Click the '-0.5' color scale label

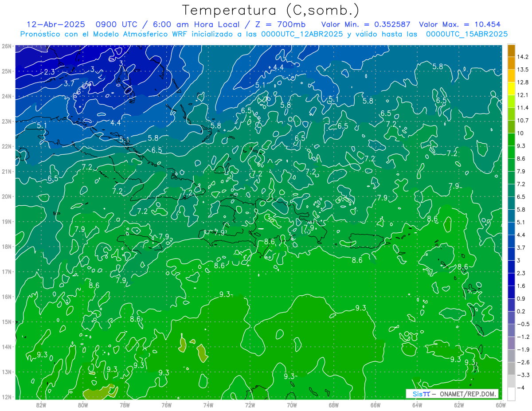523,324
